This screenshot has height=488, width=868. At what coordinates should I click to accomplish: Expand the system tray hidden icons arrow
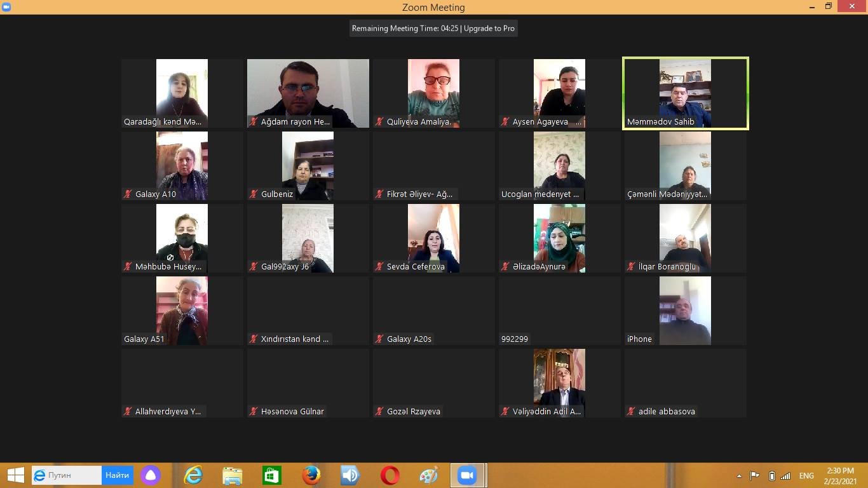(x=739, y=476)
